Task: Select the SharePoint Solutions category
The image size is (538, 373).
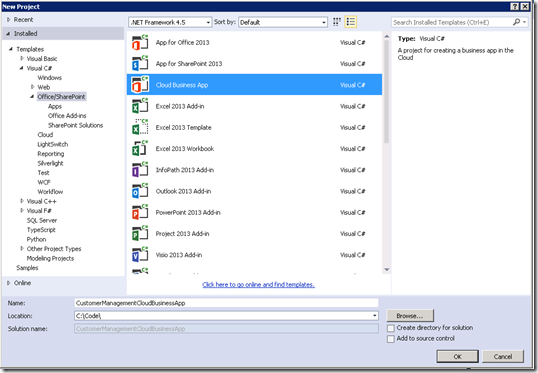Action: tap(75, 125)
